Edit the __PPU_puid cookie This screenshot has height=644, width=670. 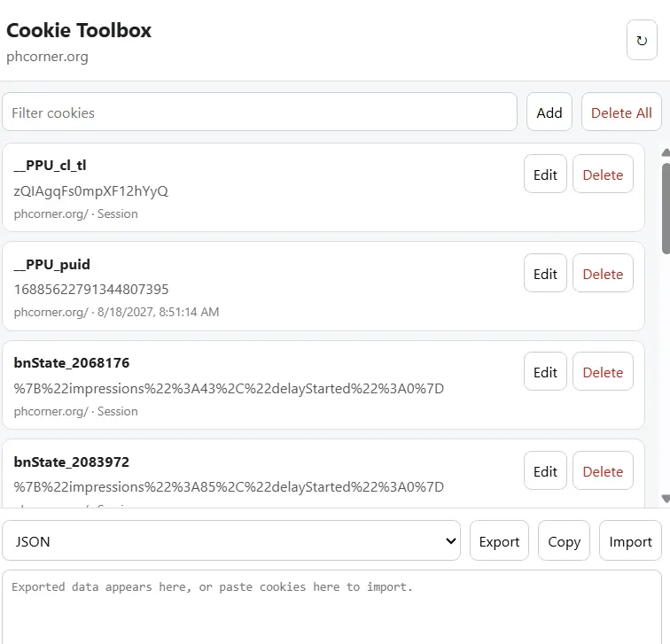pyautogui.click(x=545, y=273)
